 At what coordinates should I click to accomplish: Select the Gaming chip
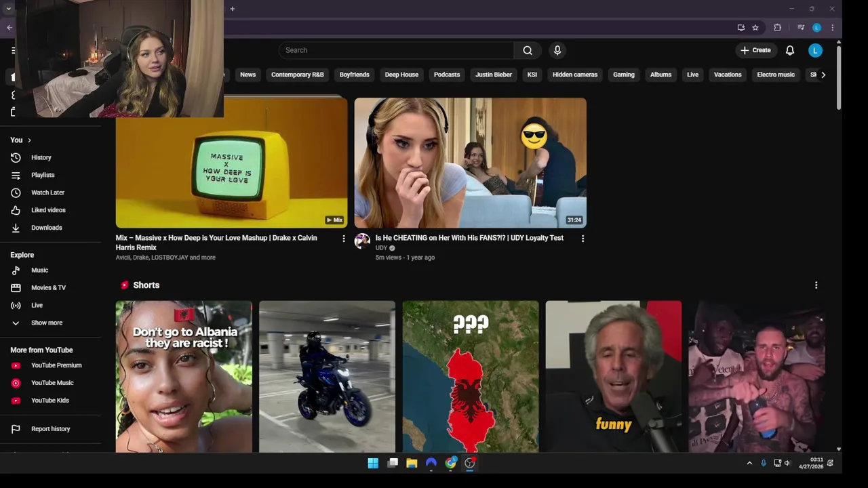coord(624,75)
